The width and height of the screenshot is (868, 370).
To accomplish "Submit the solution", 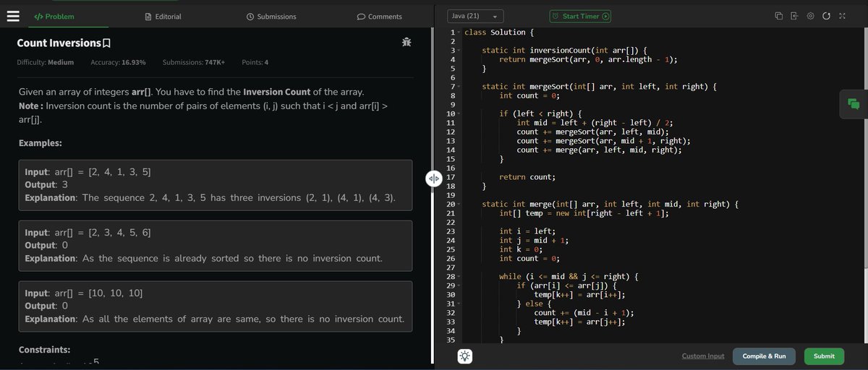I will coord(824,356).
